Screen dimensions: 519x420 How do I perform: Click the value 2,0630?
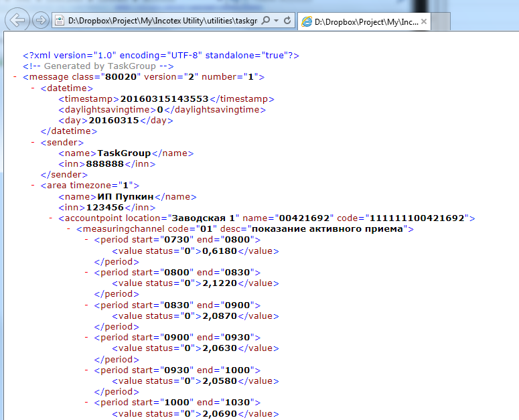(220, 348)
